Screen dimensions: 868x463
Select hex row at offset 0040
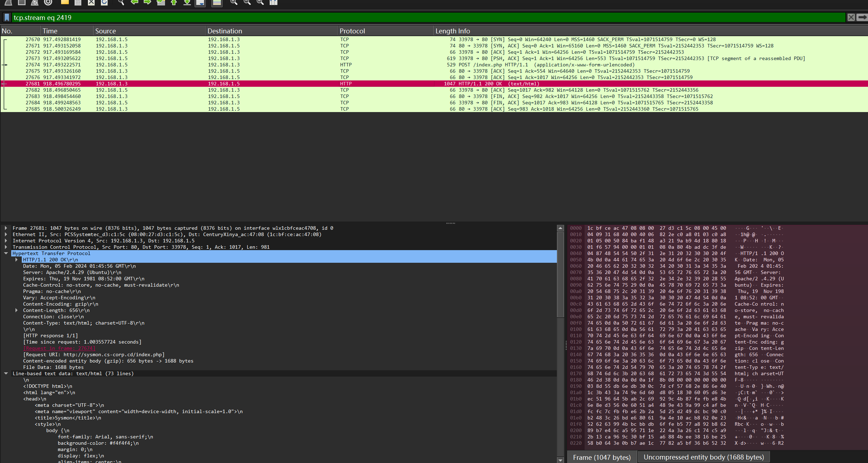click(678, 253)
